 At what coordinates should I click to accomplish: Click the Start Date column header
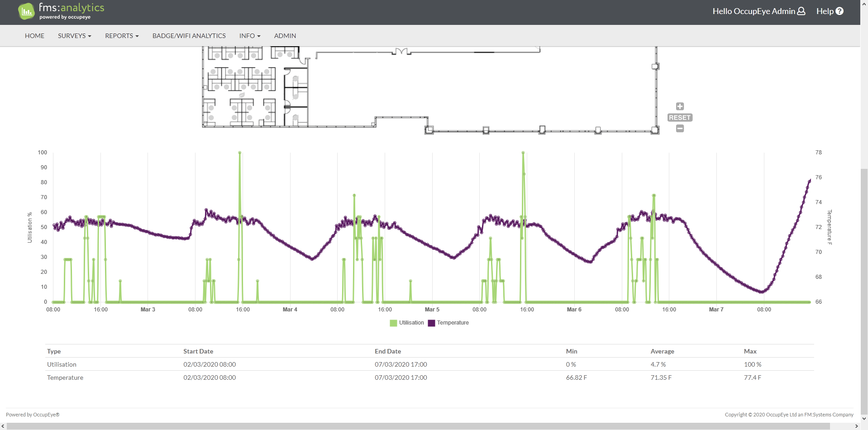(198, 351)
